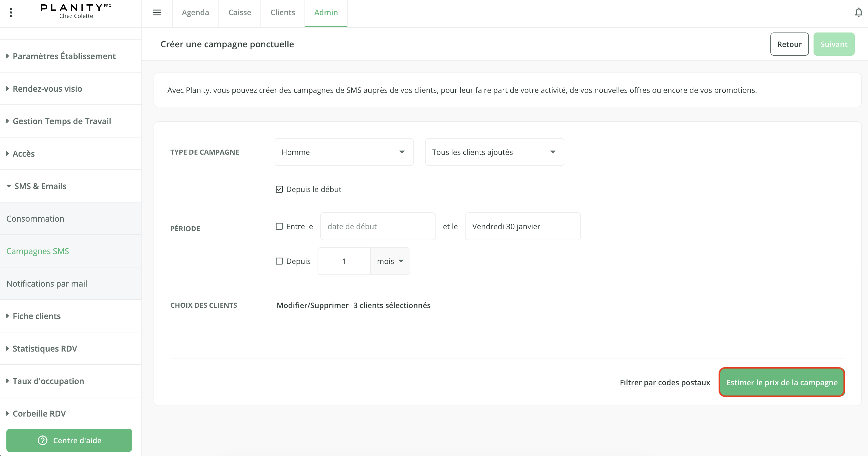The image size is (868, 456).
Task: Expand the Corbeille RDV section
Action: 39,413
